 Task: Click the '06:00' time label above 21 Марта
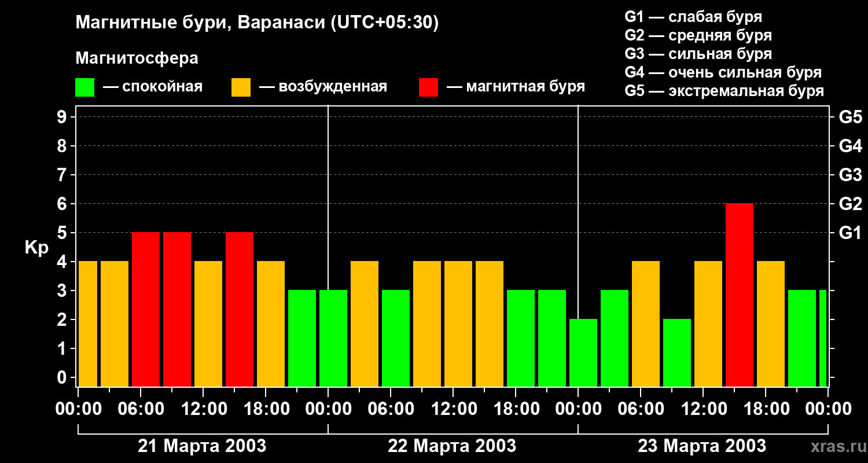(141, 409)
